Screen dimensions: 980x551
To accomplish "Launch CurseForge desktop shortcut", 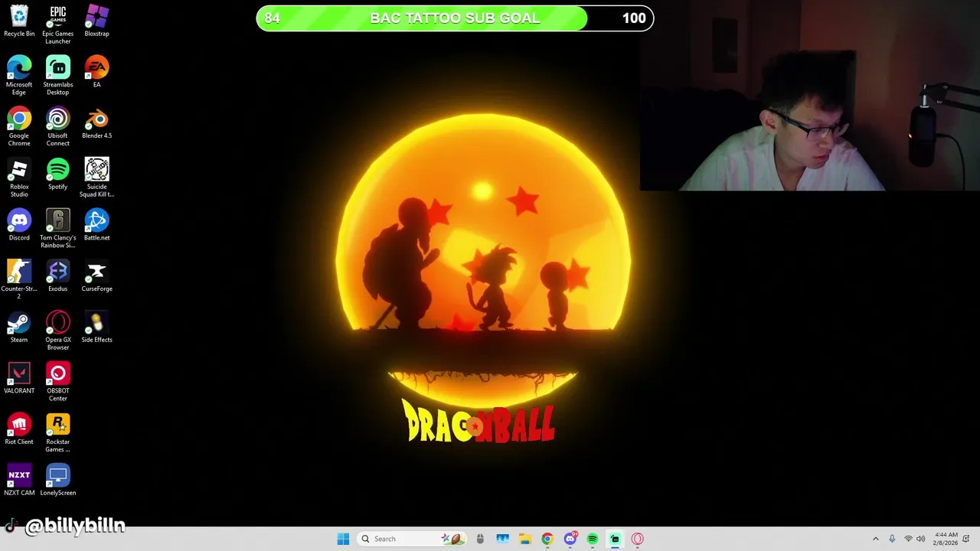I will pos(96,275).
